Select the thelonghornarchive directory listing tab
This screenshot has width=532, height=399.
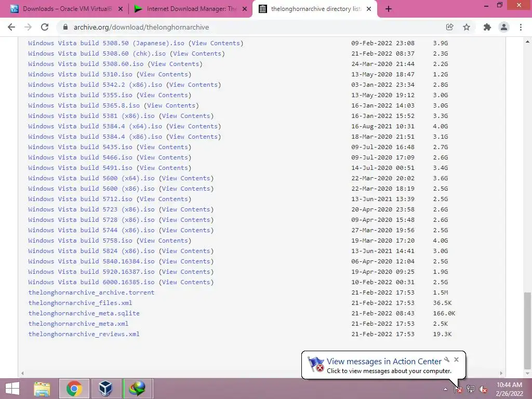pos(314,9)
